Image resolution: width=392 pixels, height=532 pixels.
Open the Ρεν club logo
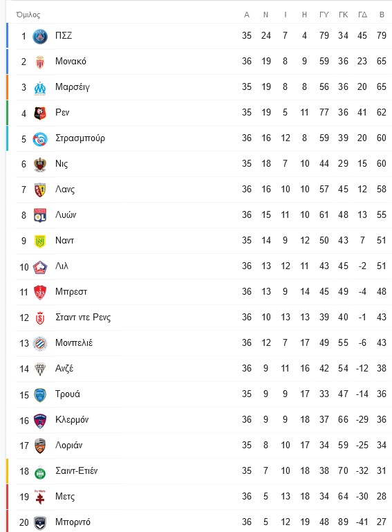tap(40, 113)
